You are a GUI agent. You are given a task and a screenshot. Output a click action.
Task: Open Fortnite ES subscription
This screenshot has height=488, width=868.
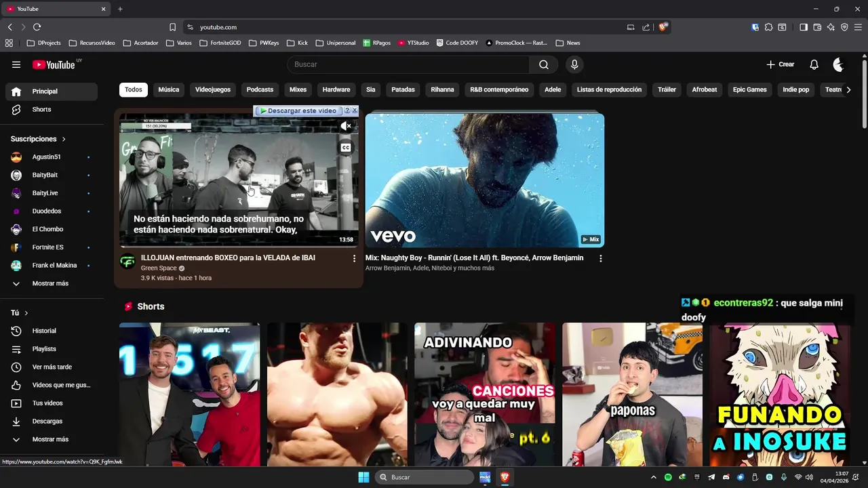point(52,247)
